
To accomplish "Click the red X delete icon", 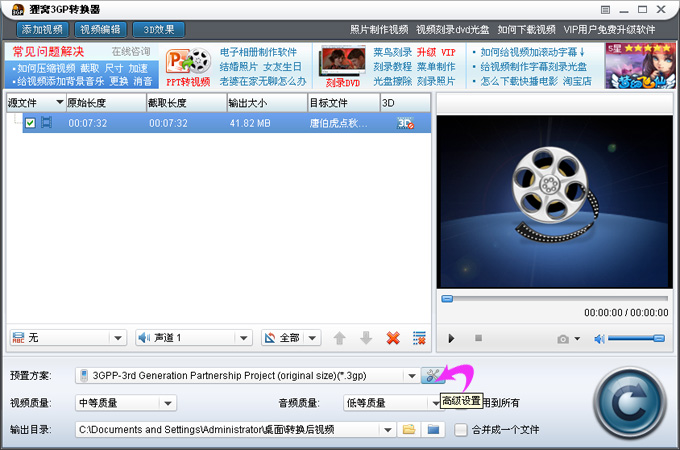I will 393,338.
